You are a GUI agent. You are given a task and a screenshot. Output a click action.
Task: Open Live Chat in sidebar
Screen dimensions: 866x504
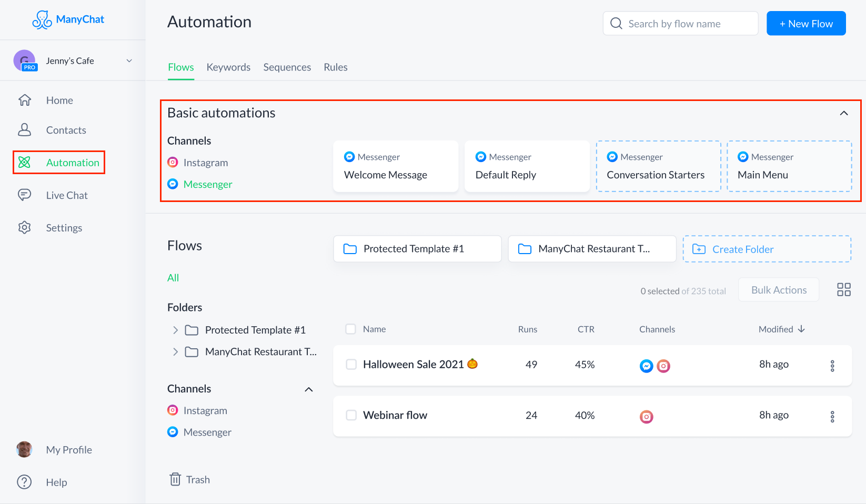(x=67, y=195)
